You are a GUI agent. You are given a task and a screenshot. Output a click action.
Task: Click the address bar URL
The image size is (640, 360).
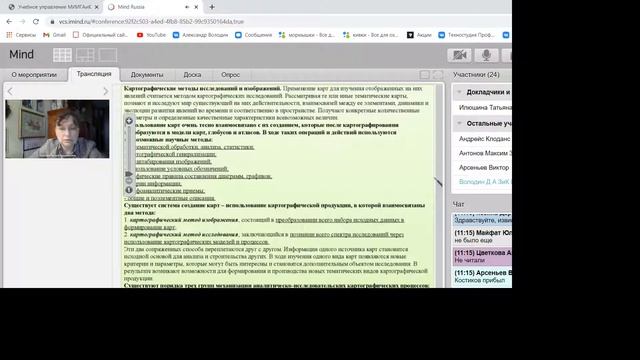(151, 22)
